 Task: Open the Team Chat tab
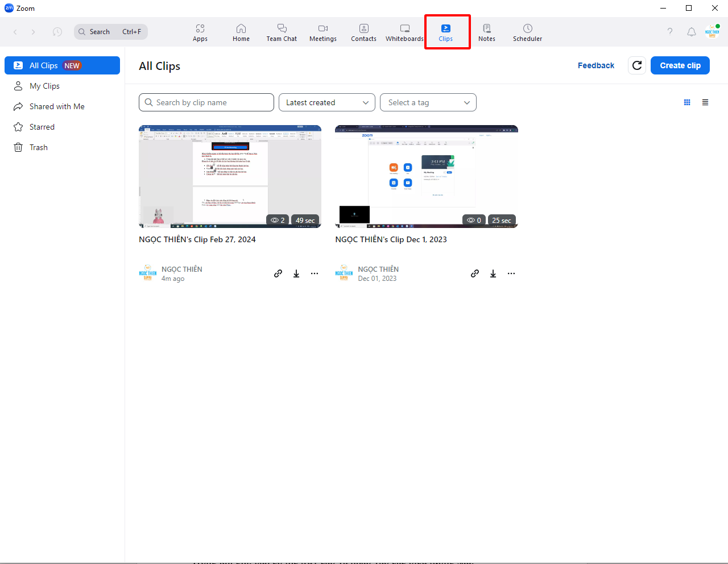point(282,32)
